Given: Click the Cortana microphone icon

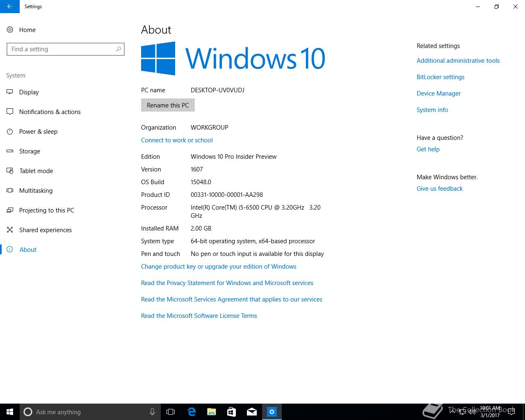Looking at the screenshot, I should click(x=152, y=412).
